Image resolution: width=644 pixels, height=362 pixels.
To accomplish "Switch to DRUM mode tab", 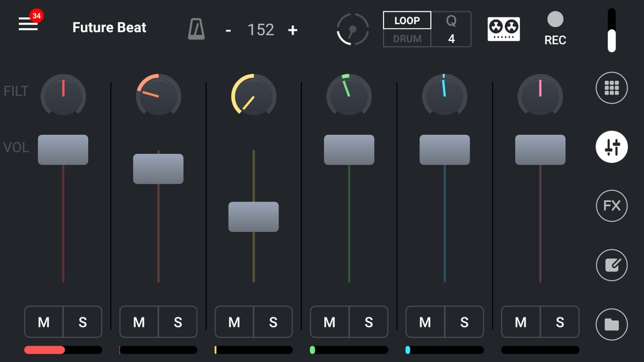I will [x=407, y=39].
